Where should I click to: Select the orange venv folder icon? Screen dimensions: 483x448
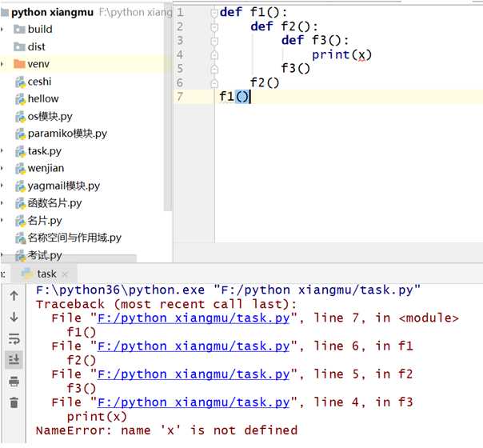coord(19,64)
